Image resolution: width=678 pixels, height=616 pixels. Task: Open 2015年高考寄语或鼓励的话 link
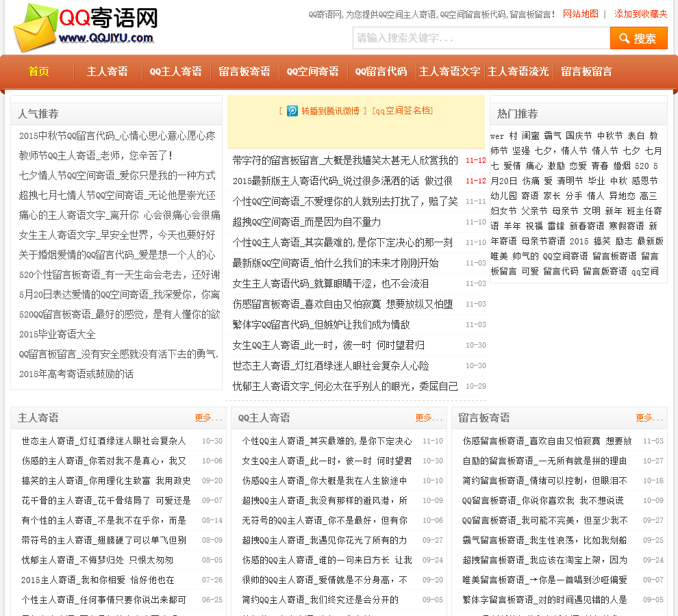(x=76, y=374)
